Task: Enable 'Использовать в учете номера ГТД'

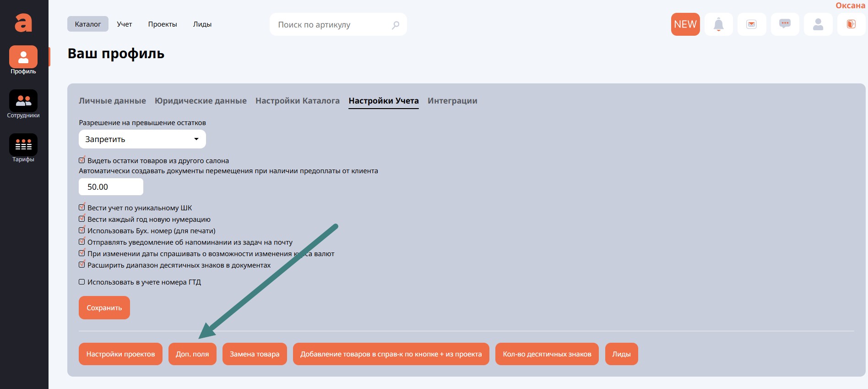Action: pos(82,282)
